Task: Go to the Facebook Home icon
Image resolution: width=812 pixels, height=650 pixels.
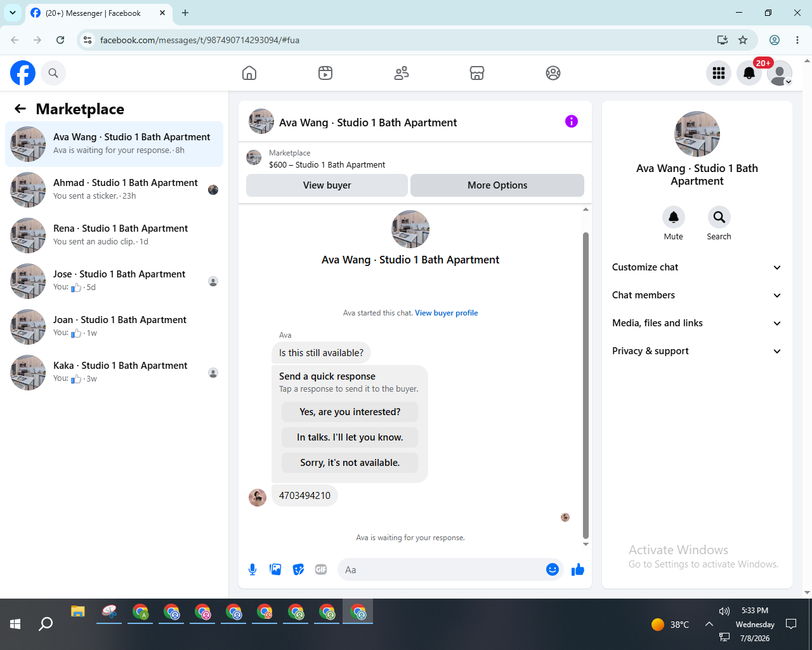Action: (249, 73)
